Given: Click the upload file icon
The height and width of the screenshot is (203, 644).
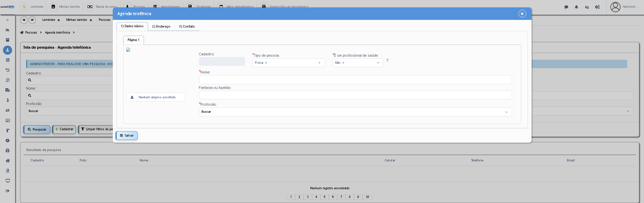Looking at the screenshot, I should click(x=132, y=97).
